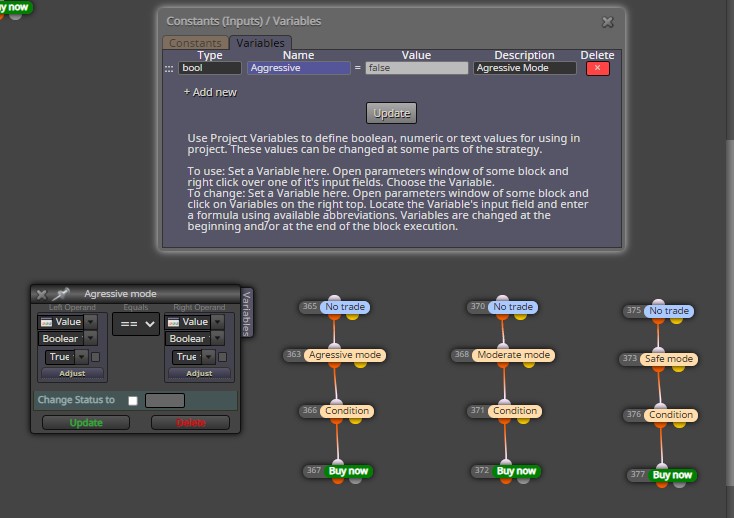Click yellow output connector of Condition 366

click(355, 420)
